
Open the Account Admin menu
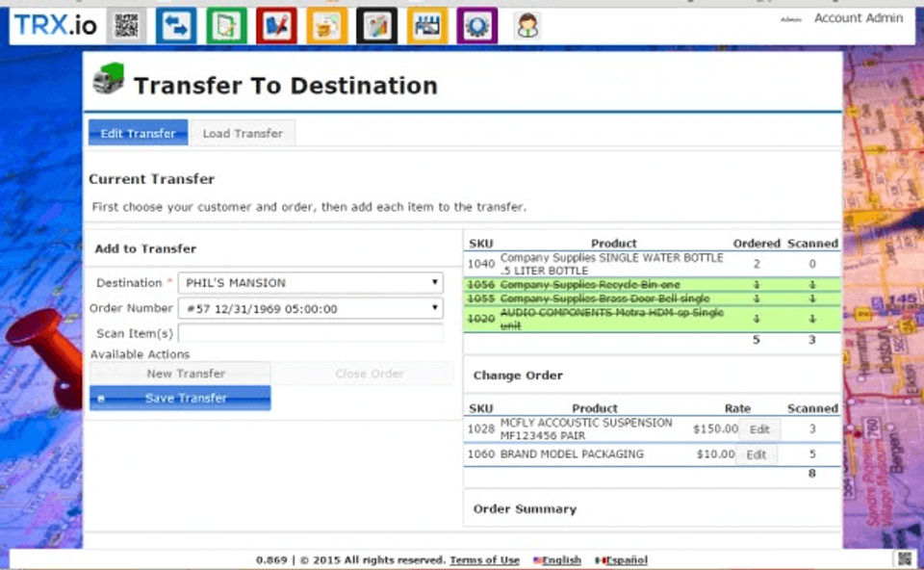pos(859,18)
